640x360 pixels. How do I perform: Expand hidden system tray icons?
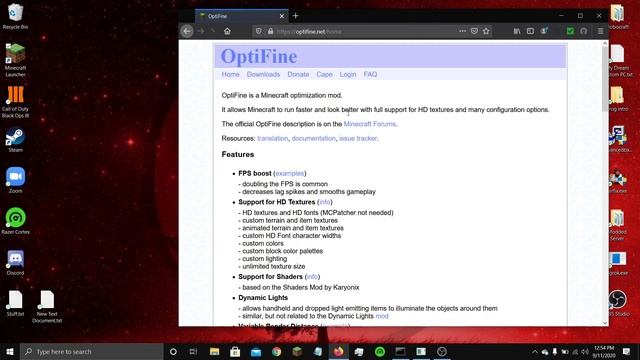tap(535, 351)
